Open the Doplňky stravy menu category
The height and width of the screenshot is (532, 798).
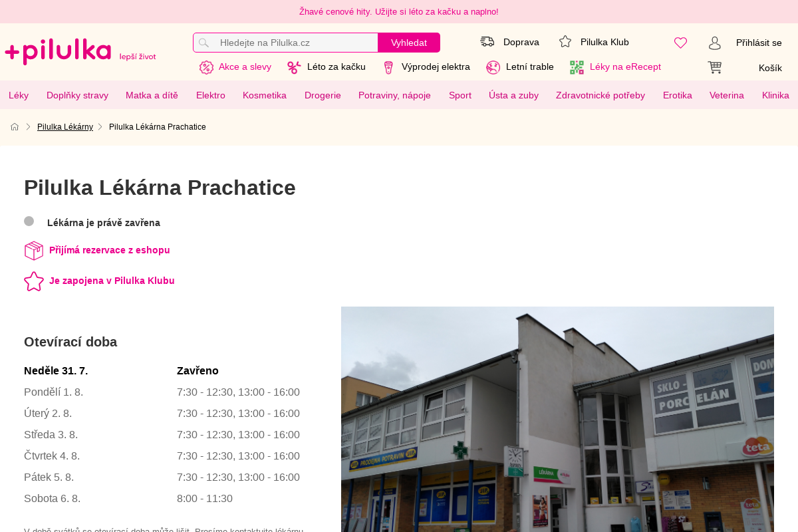[77, 95]
